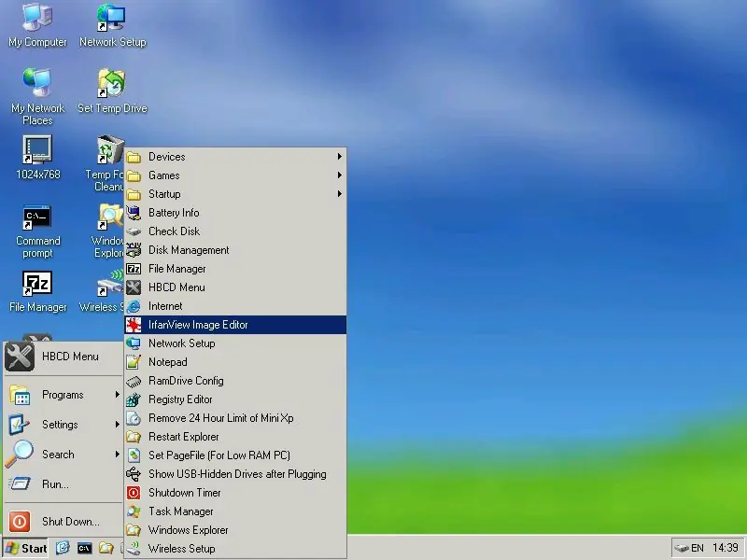Open the 7z File Manager desktop icon
The height and width of the screenshot is (560, 747).
pyautogui.click(x=37, y=291)
